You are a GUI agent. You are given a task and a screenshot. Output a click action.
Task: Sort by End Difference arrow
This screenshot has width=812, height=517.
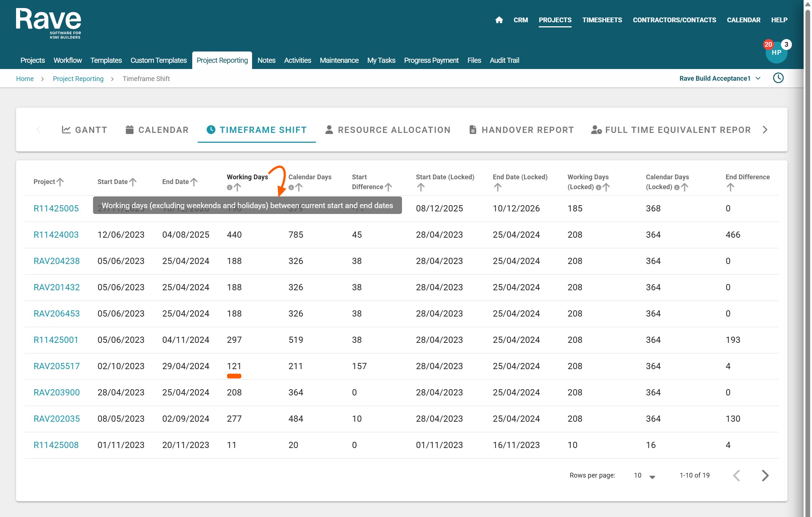coord(730,187)
